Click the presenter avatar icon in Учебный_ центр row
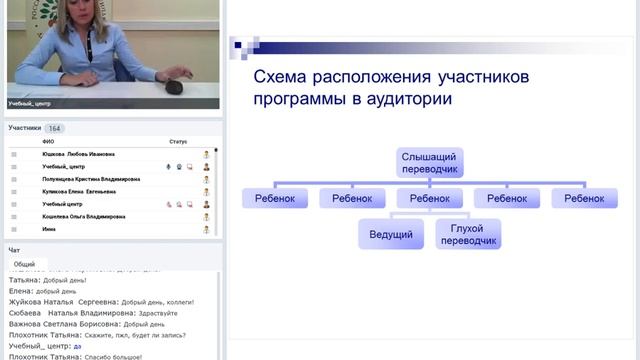The width and height of the screenshot is (640, 360). click(x=207, y=167)
